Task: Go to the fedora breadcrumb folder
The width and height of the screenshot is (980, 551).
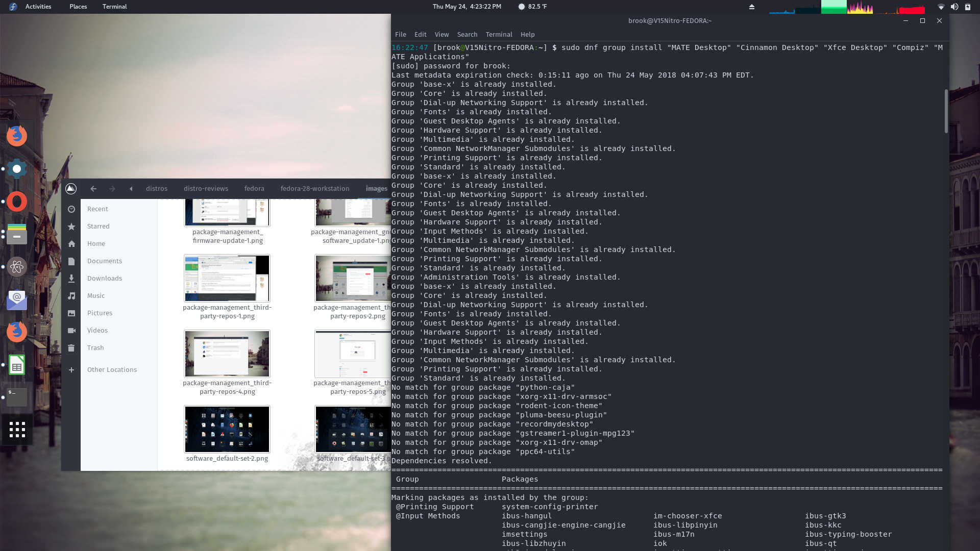Action: click(x=254, y=188)
